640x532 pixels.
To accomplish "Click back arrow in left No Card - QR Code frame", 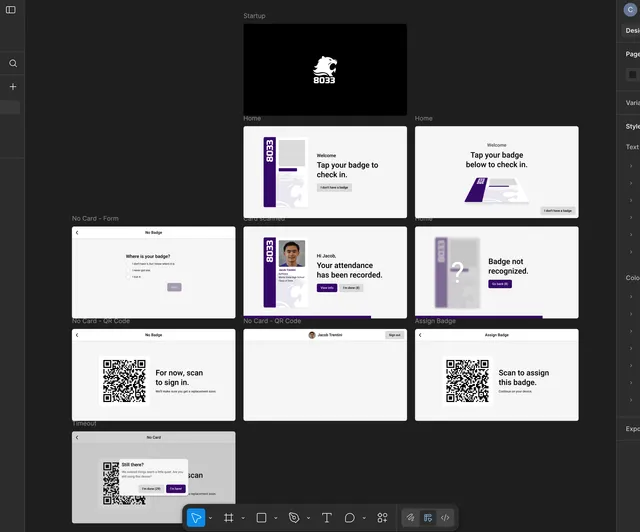I will click(x=77, y=335).
